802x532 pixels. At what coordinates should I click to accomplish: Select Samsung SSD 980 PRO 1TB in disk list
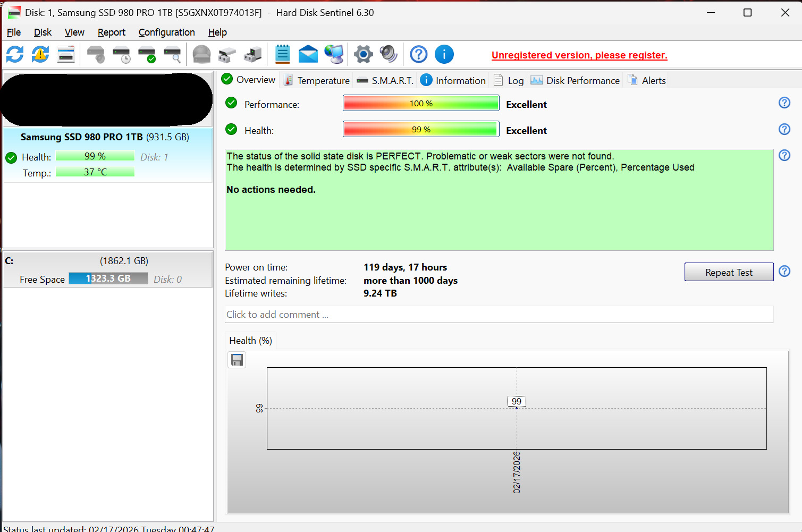coord(108,155)
